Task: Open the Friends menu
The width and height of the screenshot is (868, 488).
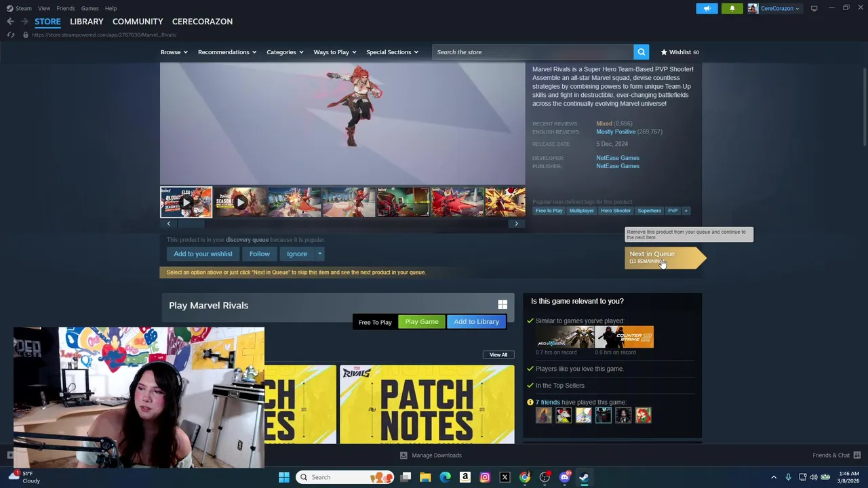Action: point(66,8)
